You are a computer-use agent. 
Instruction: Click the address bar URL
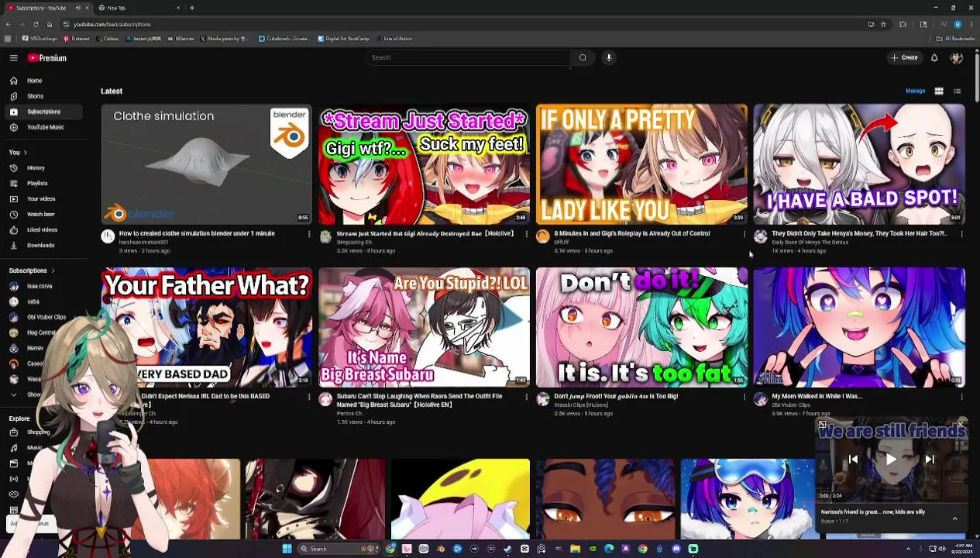(112, 24)
